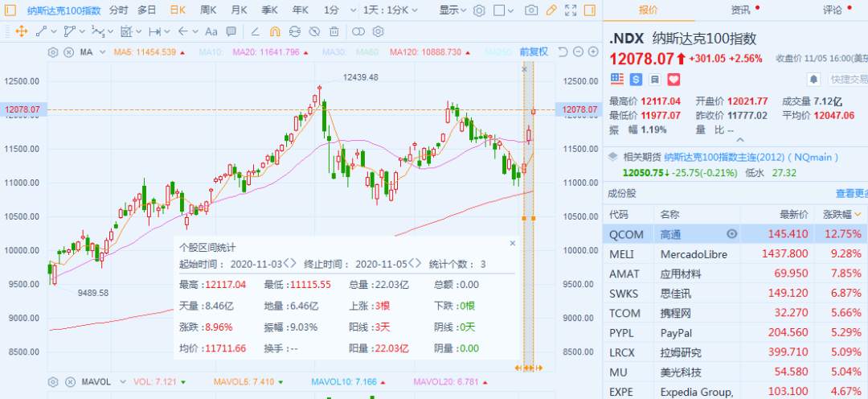Select the range interval statistics tool

pyautogui.click(x=154, y=31)
